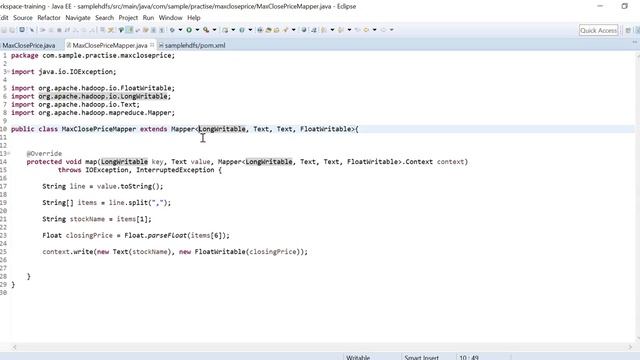Open the Search dropdown arrow
640x360 pixels.
293,30
